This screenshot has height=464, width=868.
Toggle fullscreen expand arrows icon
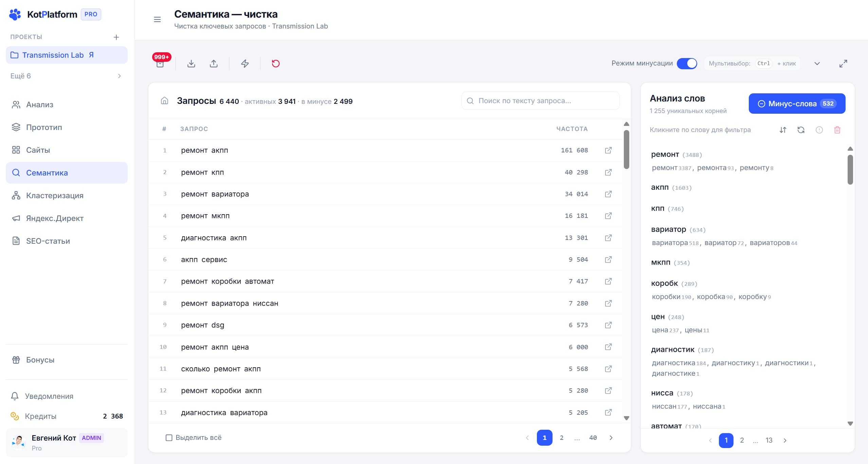[x=843, y=63]
